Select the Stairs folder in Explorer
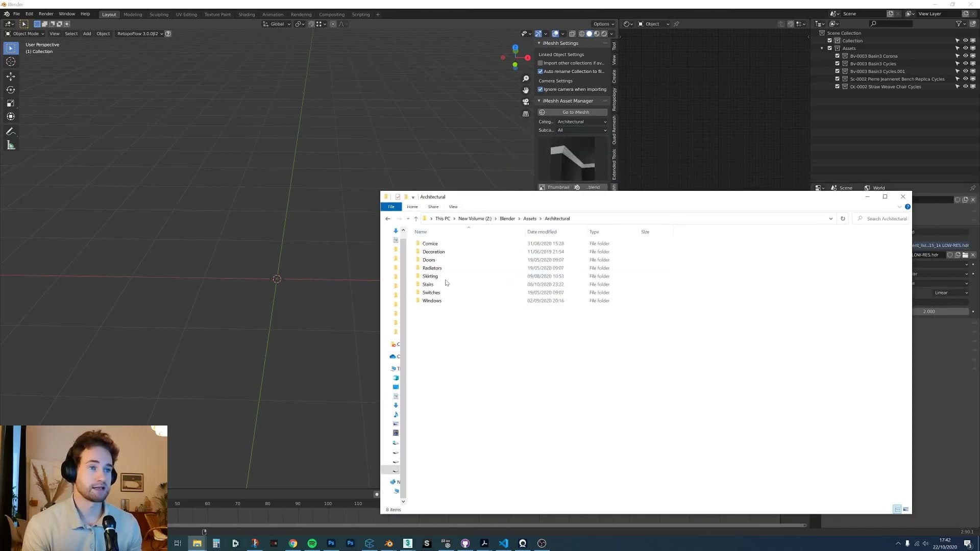 click(x=428, y=285)
